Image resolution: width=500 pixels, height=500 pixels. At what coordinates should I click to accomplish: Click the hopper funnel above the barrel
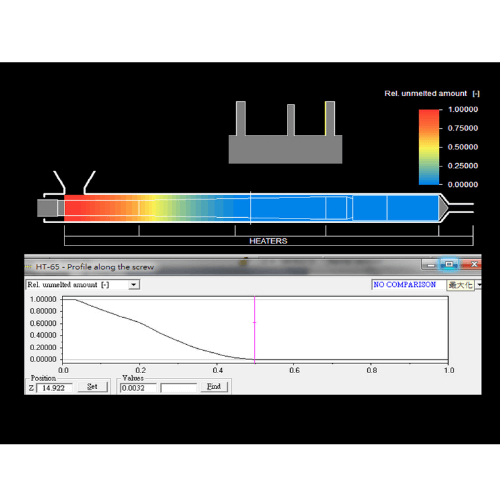[x=74, y=183]
